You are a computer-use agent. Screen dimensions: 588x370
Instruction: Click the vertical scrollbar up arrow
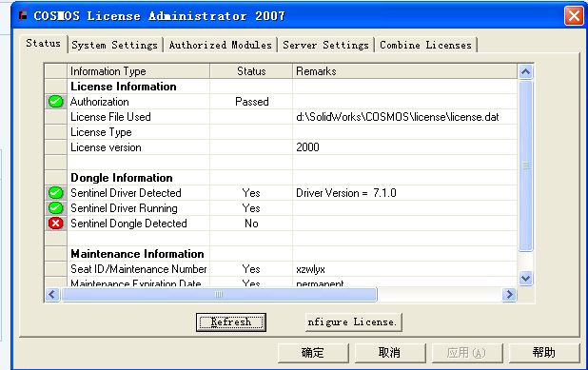(x=525, y=71)
